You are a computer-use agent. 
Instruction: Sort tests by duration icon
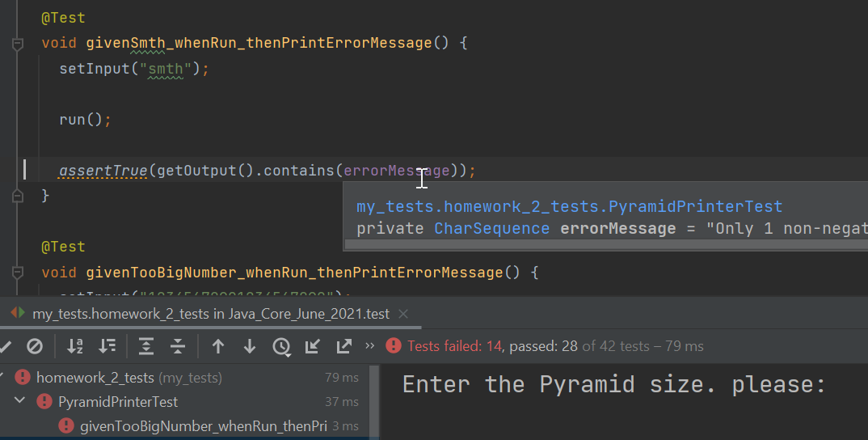107,346
